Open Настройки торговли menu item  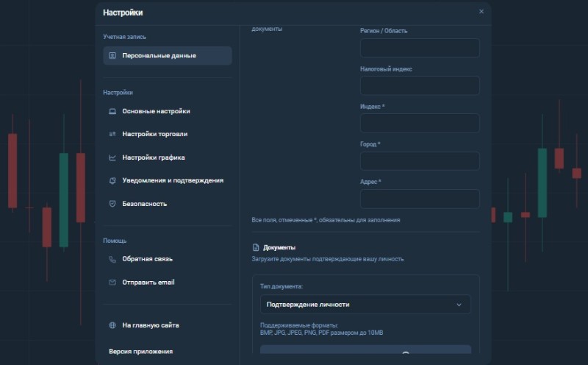point(154,134)
